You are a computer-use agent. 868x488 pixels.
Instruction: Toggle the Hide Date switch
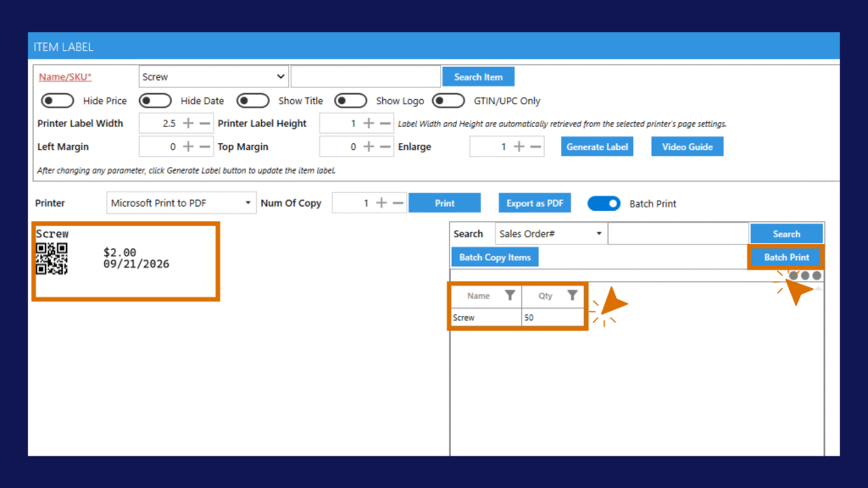click(x=155, y=101)
